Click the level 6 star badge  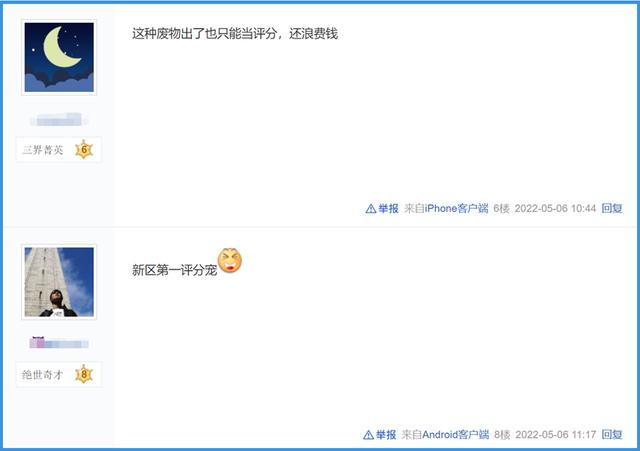pyautogui.click(x=84, y=149)
